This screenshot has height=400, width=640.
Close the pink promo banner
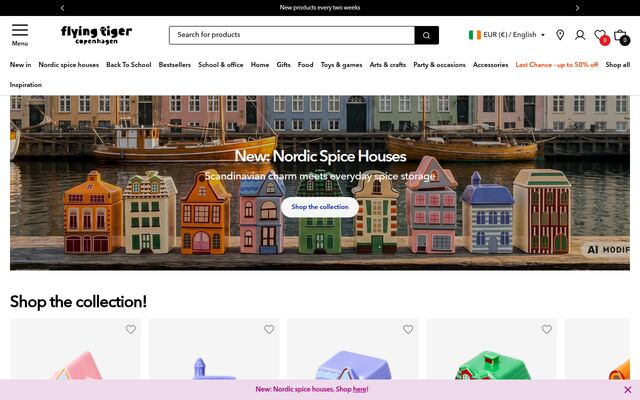[x=628, y=390]
